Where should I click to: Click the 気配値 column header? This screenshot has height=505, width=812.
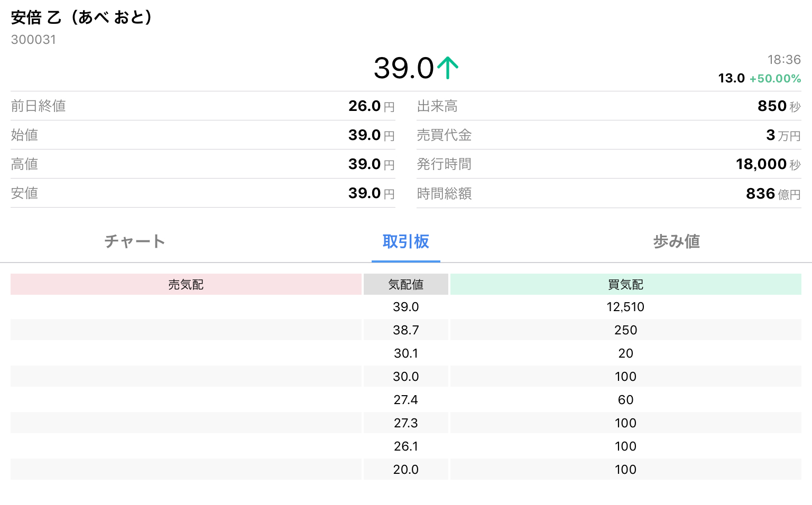pos(405,285)
